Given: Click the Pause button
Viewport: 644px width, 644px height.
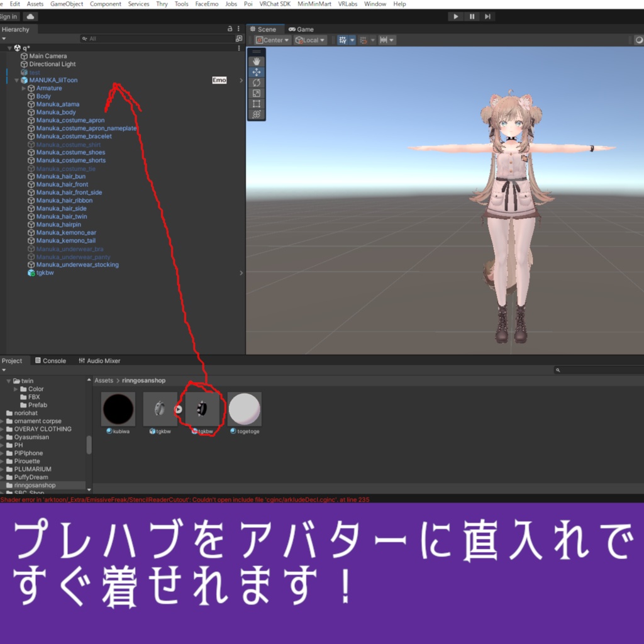Looking at the screenshot, I should [472, 16].
